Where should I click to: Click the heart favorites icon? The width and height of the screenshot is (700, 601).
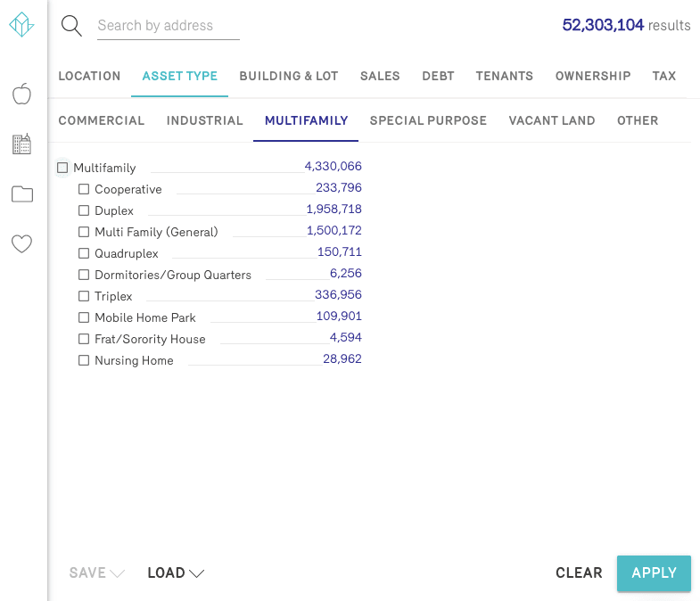tap(21, 243)
